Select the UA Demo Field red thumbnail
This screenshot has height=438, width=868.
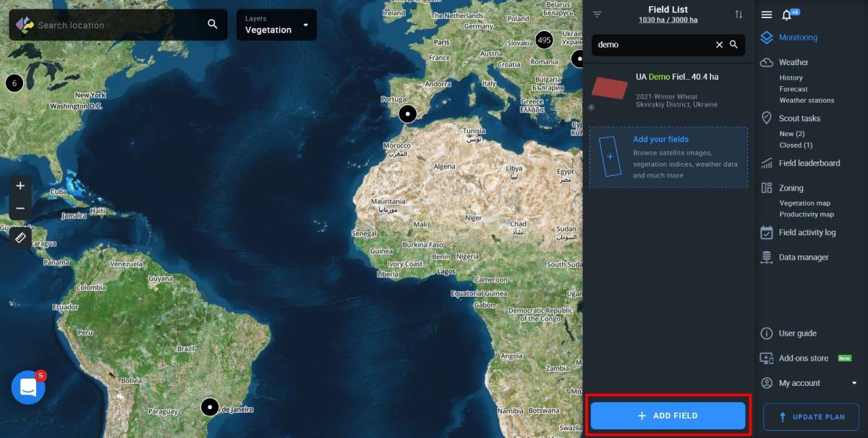tap(610, 88)
